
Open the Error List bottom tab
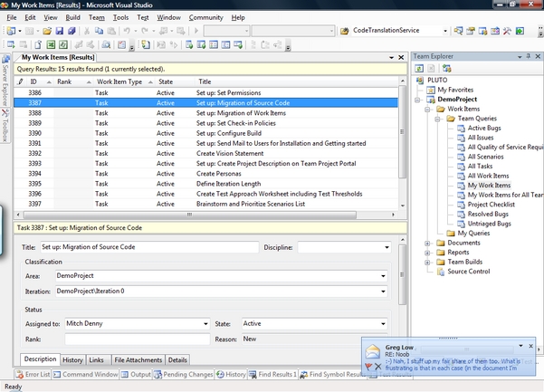coord(33,374)
